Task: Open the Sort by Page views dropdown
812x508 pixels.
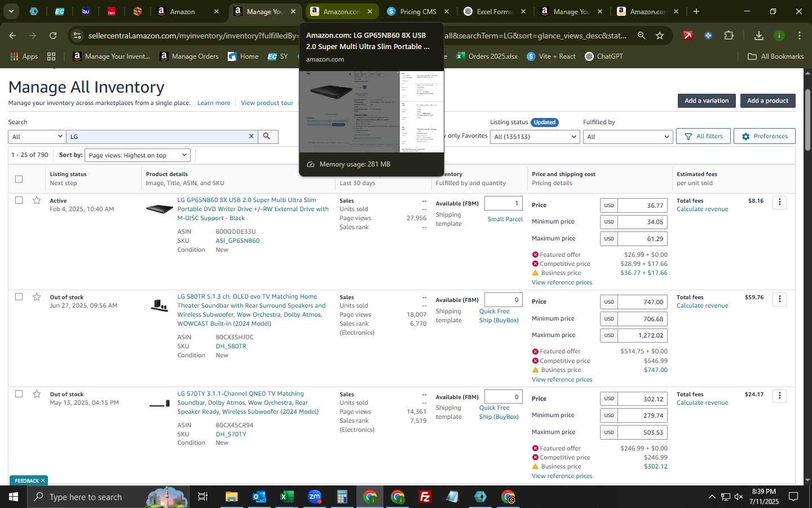Action: tap(138, 155)
